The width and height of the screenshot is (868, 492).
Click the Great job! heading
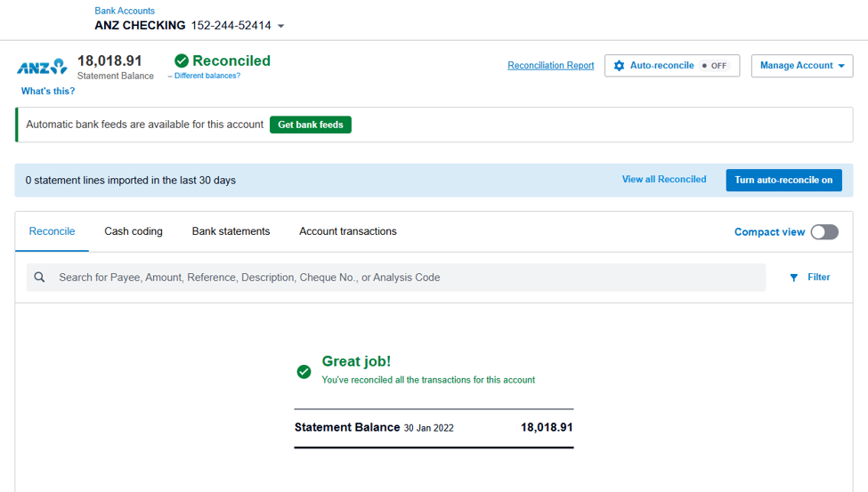click(x=356, y=361)
